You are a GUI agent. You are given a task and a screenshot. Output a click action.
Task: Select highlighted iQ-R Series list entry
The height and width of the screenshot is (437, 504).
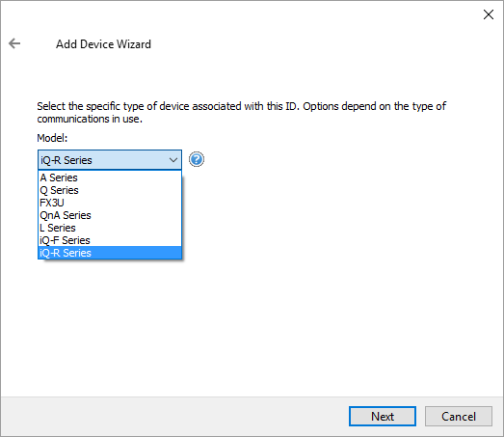pos(110,253)
